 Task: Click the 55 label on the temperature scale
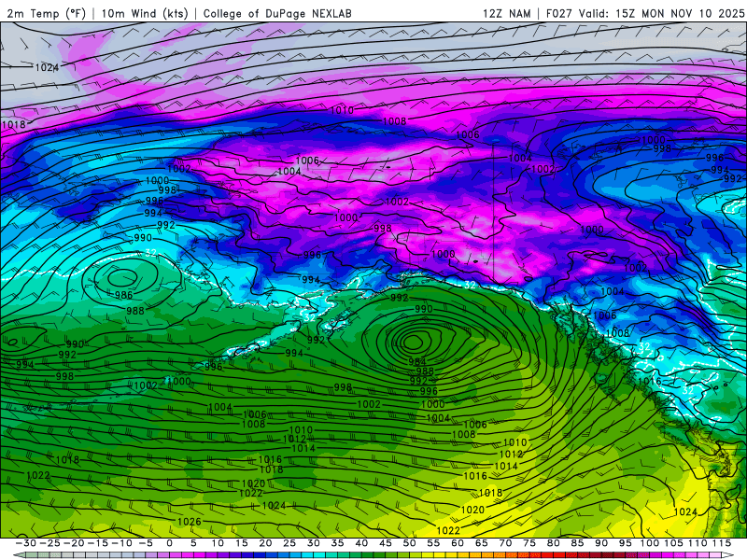433,543
